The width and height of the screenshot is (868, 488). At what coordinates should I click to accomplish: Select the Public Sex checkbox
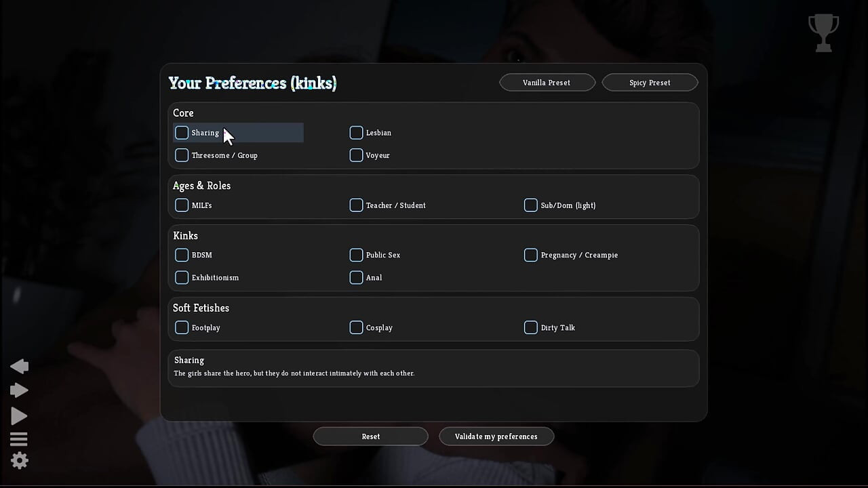coord(356,255)
